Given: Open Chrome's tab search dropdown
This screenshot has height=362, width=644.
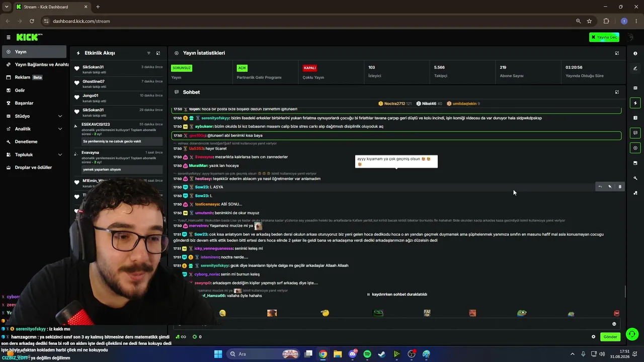Looking at the screenshot, I should click(x=7, y=7).
